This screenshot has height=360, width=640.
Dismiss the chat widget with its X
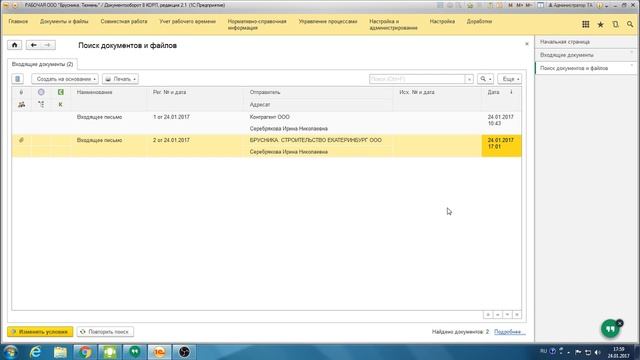[620, 323]
